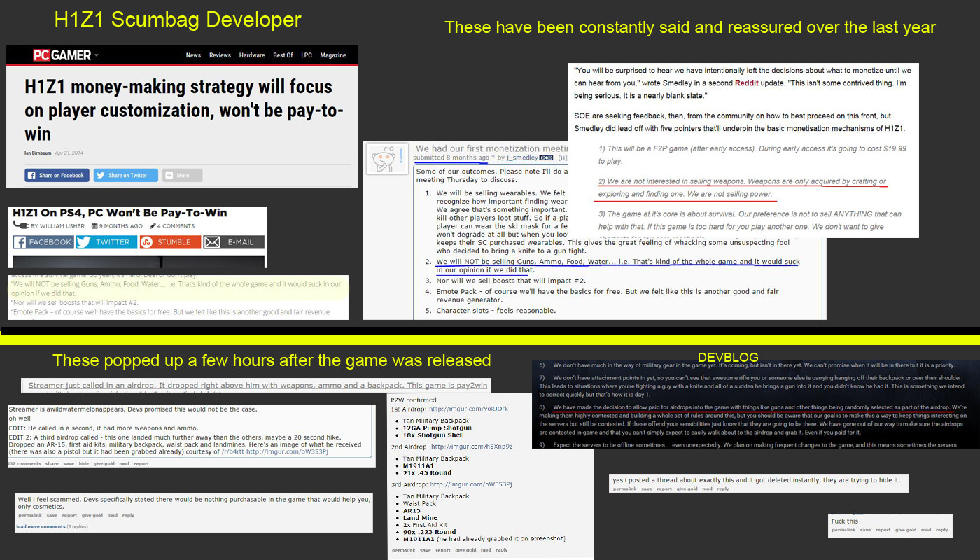Click the Share on Facebook button
The width and height of the screenshot is (980, 560).
(x=57, y=175)
